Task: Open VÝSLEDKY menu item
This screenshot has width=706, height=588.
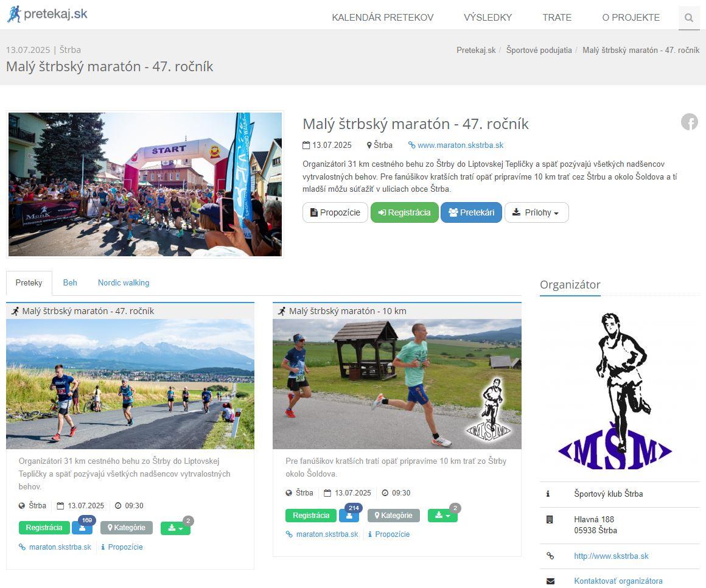Action: pyautogui.click(x=488, y=18)
